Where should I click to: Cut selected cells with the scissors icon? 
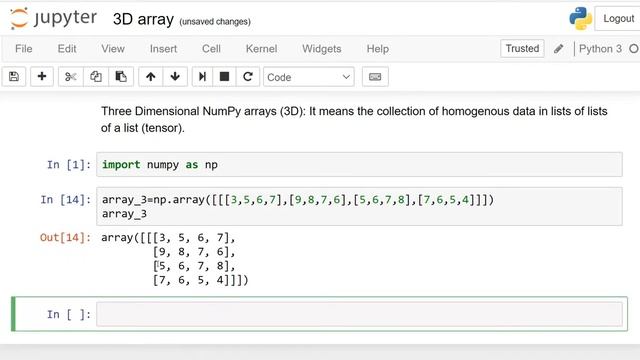(x=71, y=77)
